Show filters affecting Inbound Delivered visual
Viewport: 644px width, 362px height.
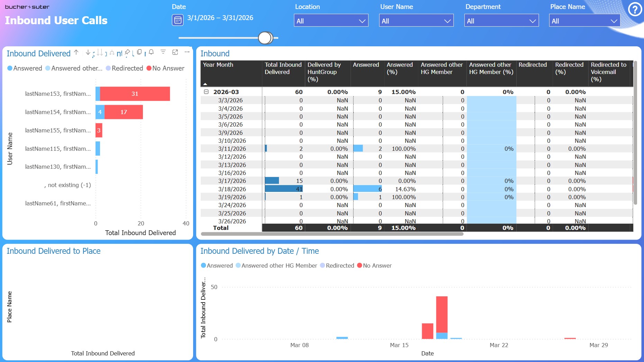click(x=163, y=52)
